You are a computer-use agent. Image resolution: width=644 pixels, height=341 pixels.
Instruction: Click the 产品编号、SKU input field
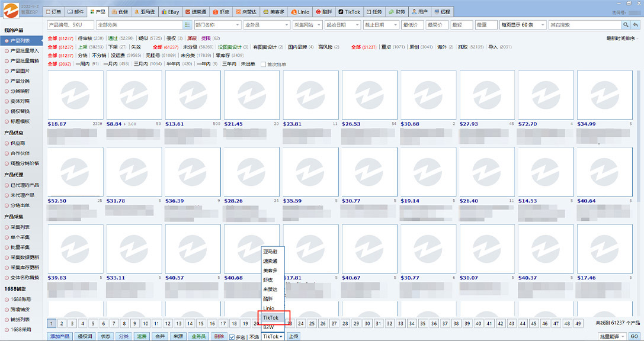click(x=71, y=25)
